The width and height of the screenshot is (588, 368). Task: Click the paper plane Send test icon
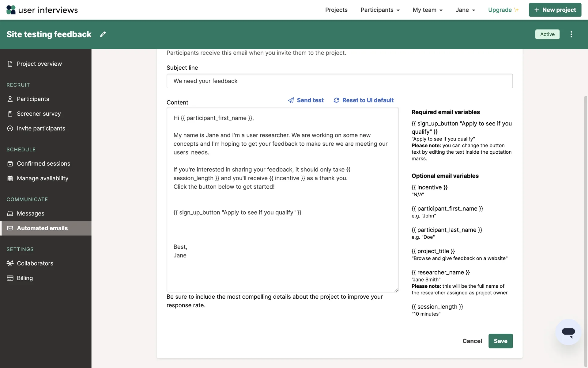click(x=291, y=100)
